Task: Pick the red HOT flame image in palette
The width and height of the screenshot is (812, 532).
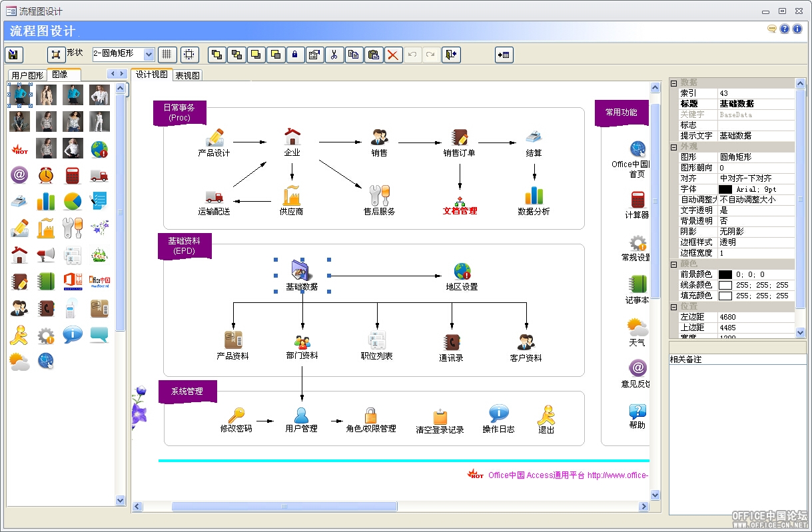Action: point(19,148)
